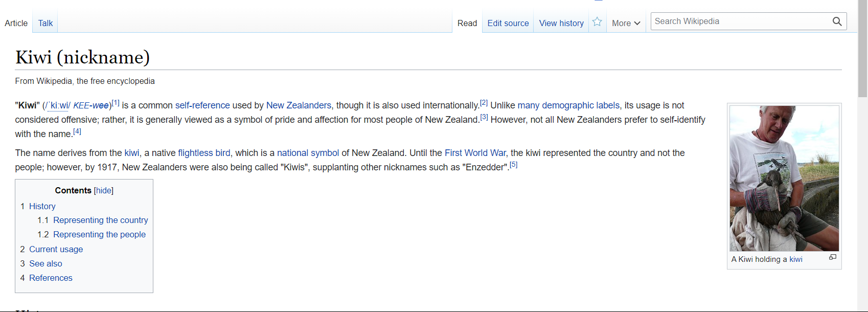Open the flightless bird link
The width and height of the screenshot is (868, 312).
(x=204, y=153)
